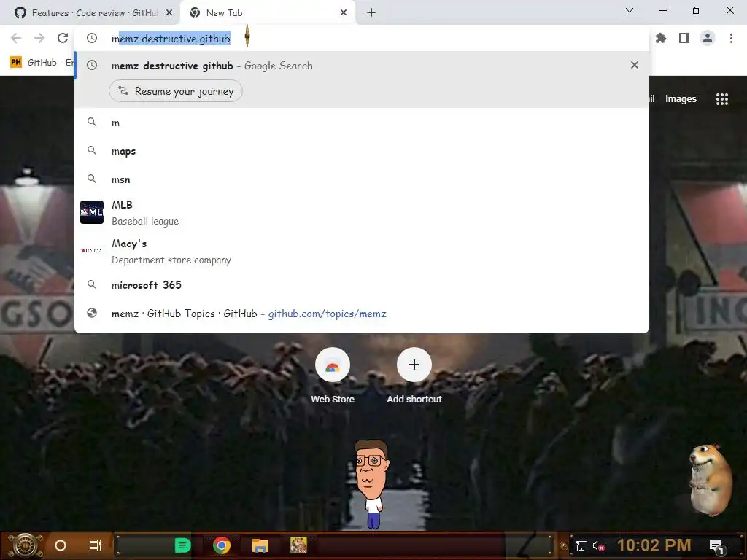Open Task View on the taskbar
This screenshot has width=747, height=560.
point(95,545)
